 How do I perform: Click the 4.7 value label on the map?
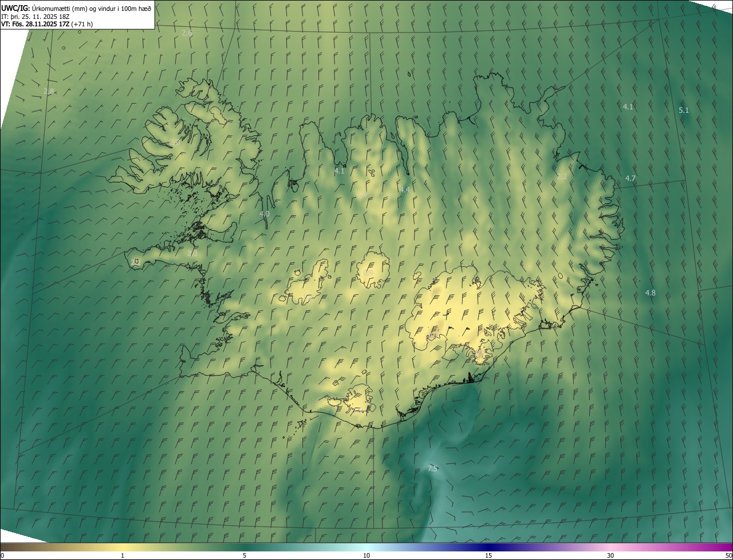pyautogui.click(x=630, y=178)
